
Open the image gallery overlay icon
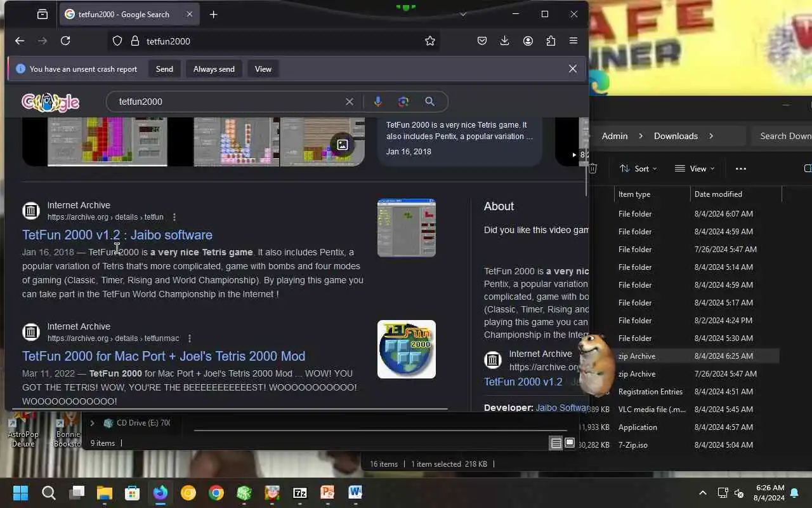[x=342, y=145]
